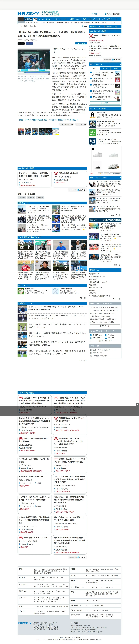Open the 日刊スポーツイベントガイド link

coord(100,350)
